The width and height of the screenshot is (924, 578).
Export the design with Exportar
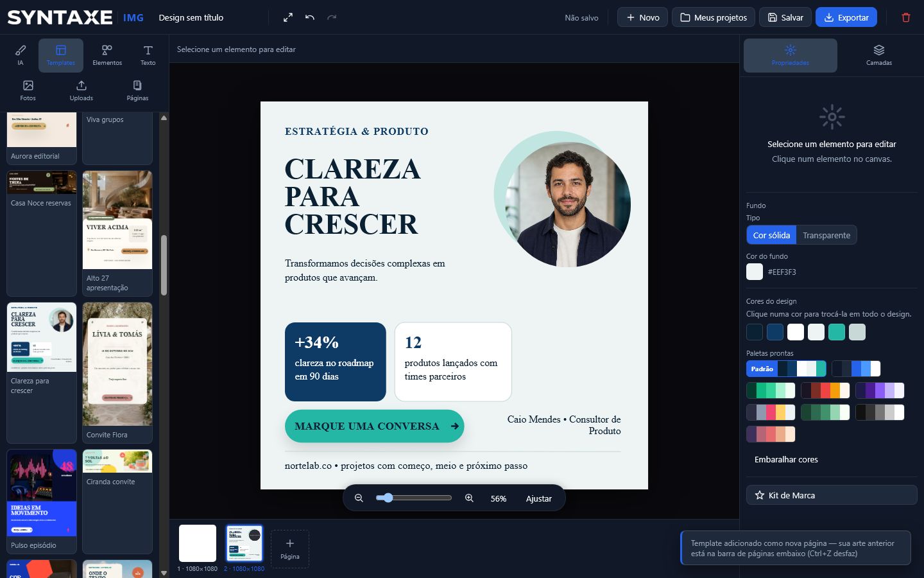tap(846, 17)
